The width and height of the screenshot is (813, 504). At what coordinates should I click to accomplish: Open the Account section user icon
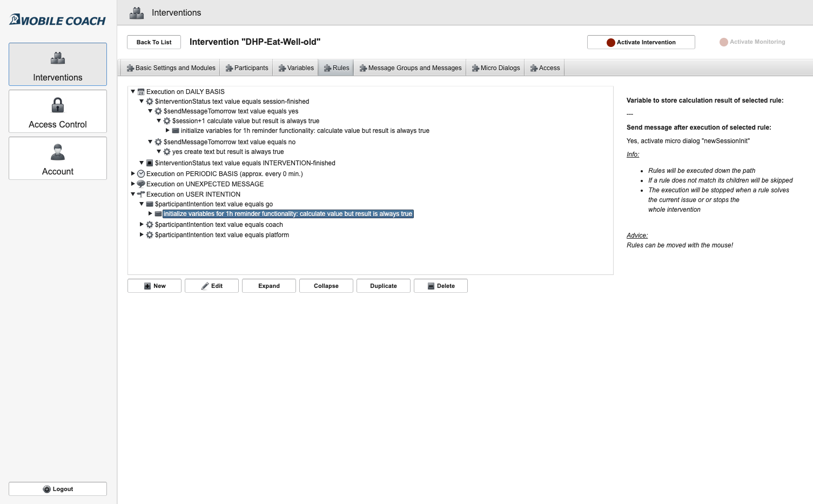point(58,152)
